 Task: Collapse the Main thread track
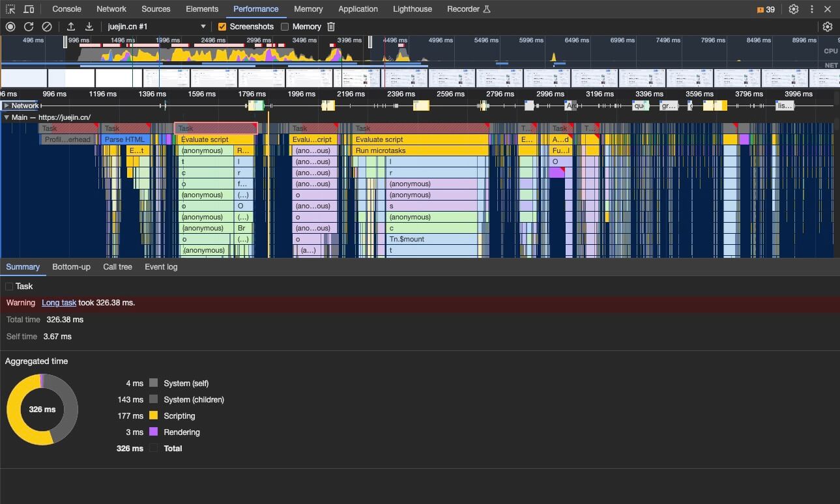pos(7,117)
